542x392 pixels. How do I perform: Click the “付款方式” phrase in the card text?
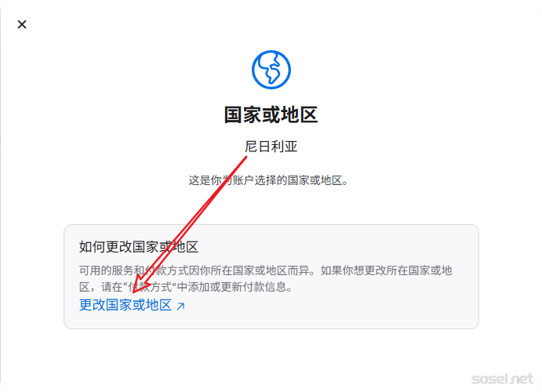pyautogui.click(x=151, y=287)
